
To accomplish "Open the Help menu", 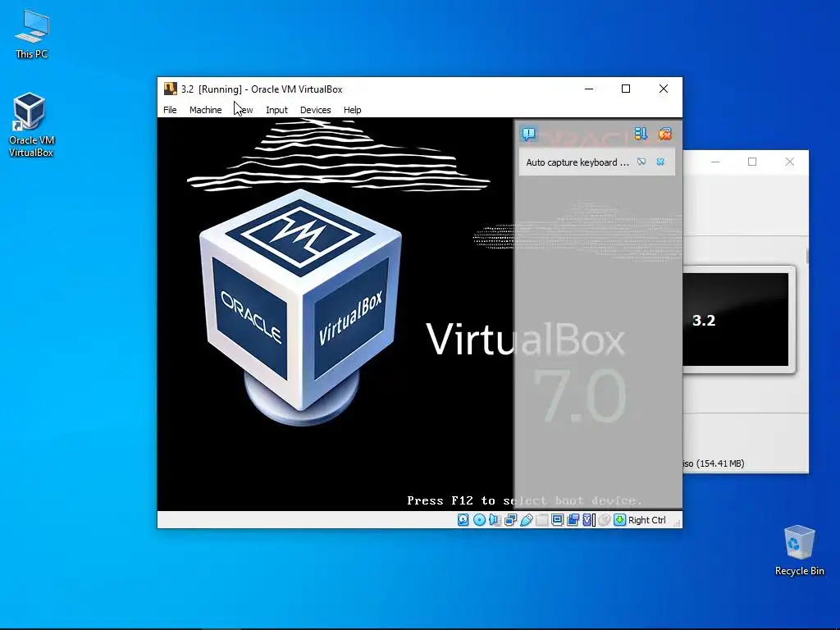I will [352, 110].
